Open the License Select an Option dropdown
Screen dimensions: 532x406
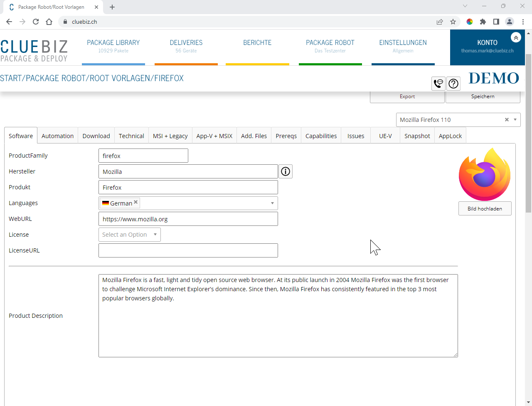[x=130, y=235]
